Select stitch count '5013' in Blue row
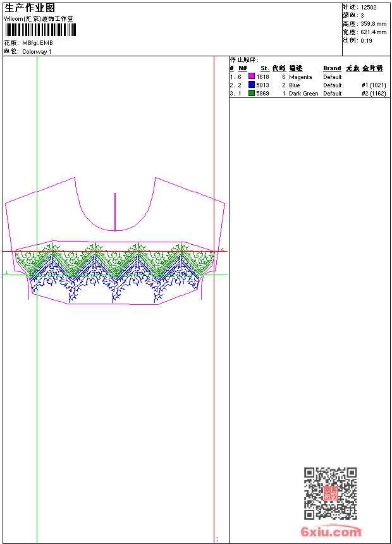Image resolution: width=392 pixels, height=544 pixels. 262,85
